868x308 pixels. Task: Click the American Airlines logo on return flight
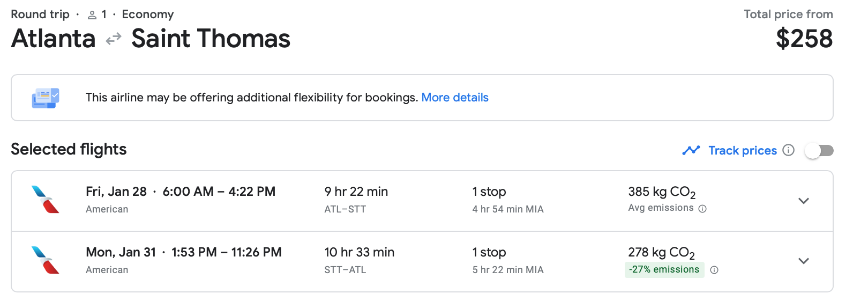pos(46,260)
